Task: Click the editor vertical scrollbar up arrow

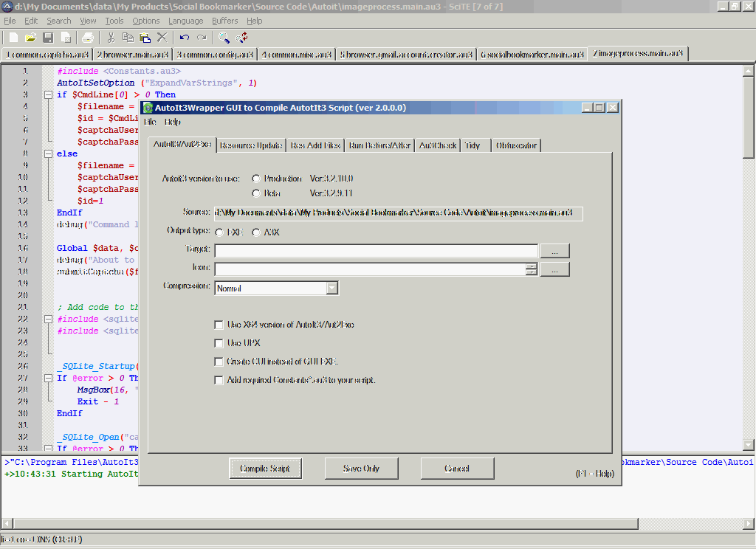Action: click(x=749, y=71)
